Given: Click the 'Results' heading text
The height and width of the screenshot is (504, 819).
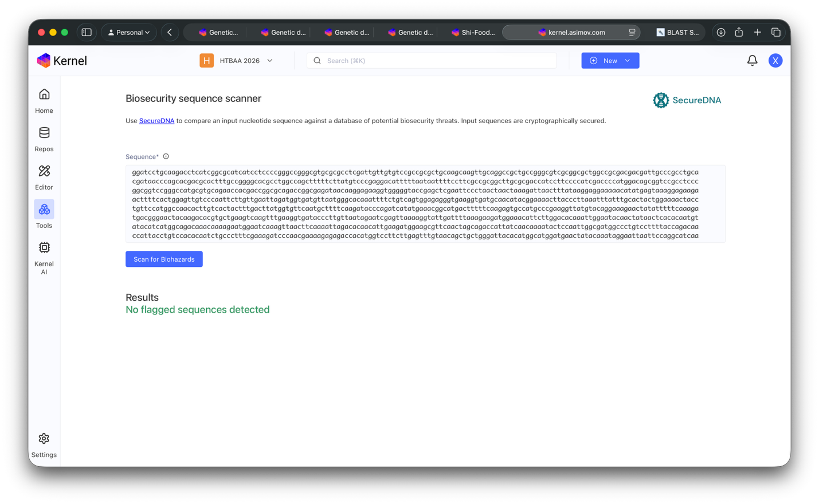Looking at the screenshot, I should (142, 297).
